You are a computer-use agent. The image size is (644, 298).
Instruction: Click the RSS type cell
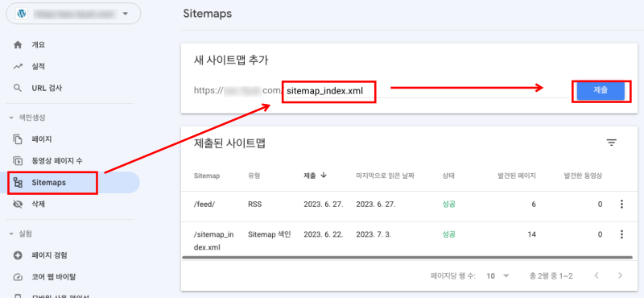[x=254, y=205]
